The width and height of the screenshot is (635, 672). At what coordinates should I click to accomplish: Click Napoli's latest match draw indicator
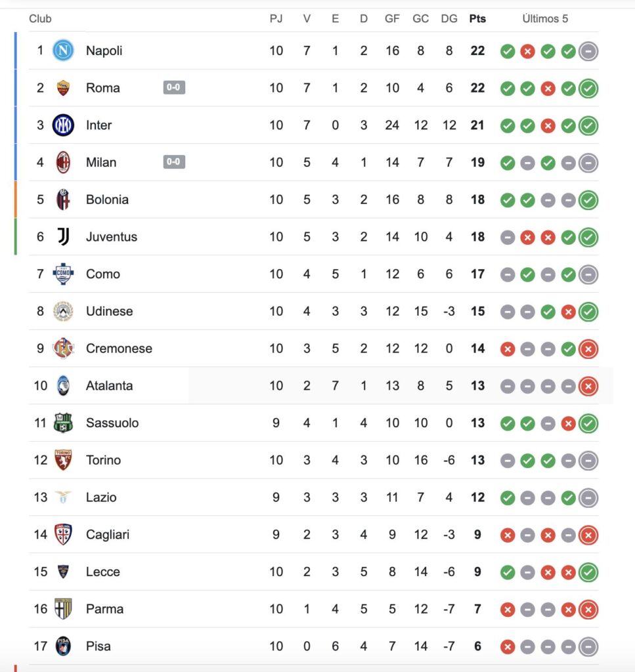coord(588,51)
